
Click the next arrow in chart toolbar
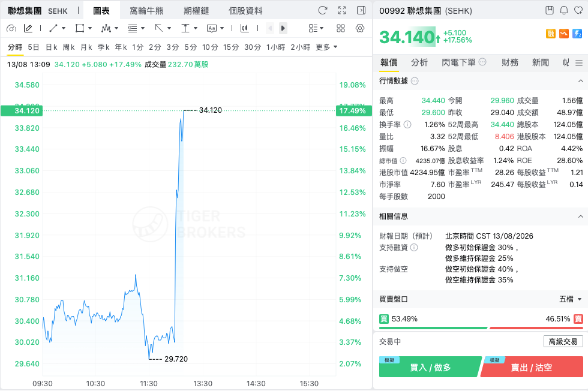point(283,28)
